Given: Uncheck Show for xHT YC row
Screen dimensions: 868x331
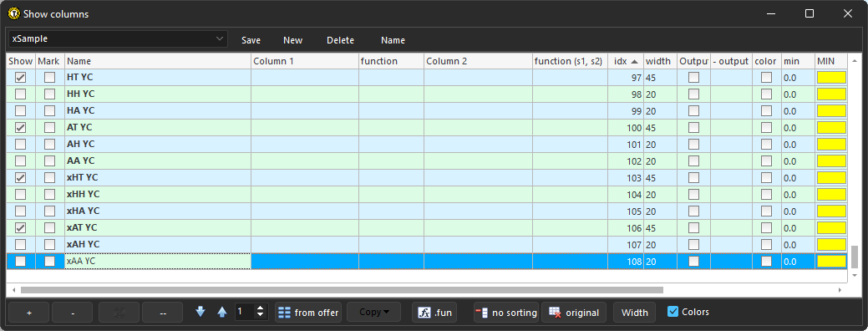Looking at the screenshot, I should point(21,178).
